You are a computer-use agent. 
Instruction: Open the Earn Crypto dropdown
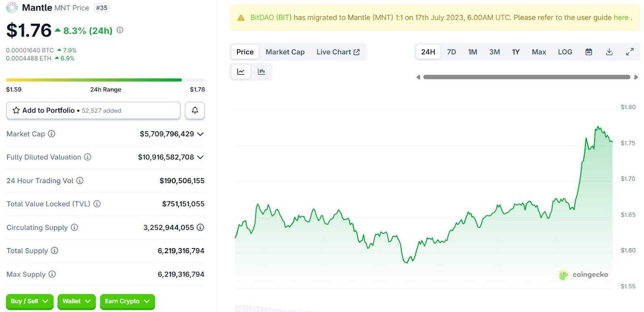127,301
